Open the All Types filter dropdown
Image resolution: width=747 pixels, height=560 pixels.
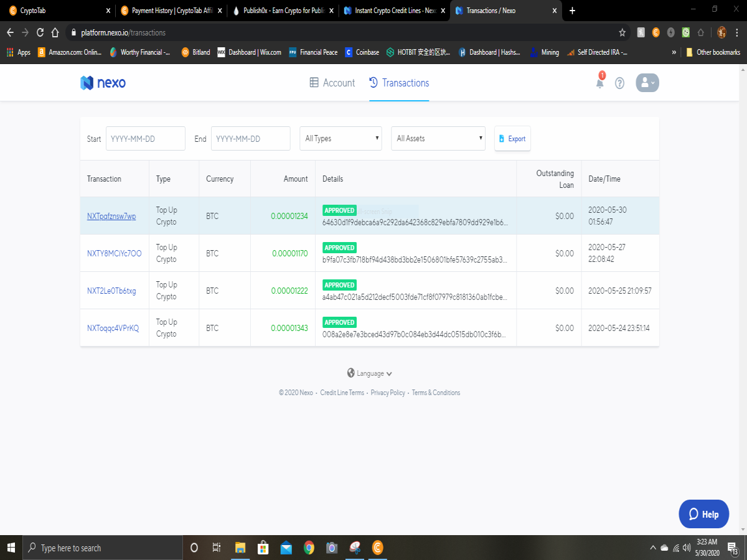[341, 138]
